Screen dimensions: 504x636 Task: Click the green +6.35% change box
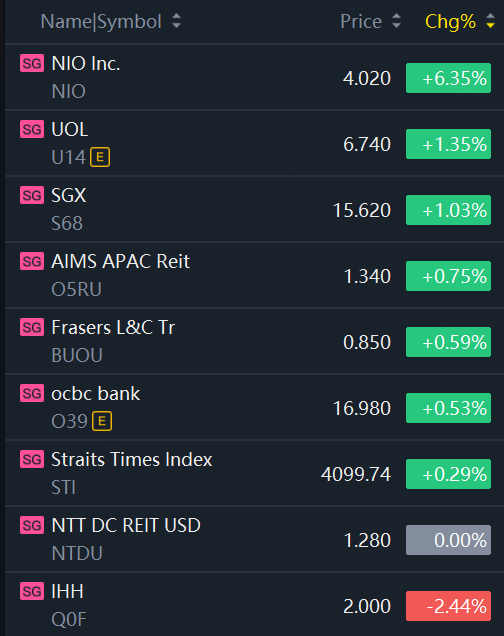[x=448, y=78]
